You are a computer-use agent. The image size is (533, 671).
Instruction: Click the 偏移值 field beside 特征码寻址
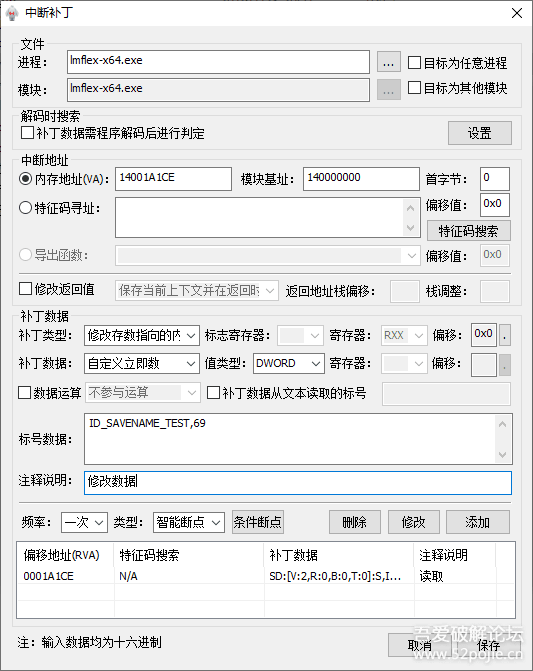point(495,205)
